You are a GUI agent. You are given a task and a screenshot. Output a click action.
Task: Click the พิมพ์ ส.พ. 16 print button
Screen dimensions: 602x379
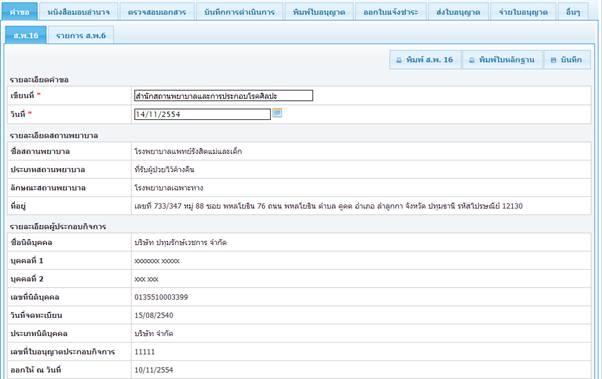[425, 60]
